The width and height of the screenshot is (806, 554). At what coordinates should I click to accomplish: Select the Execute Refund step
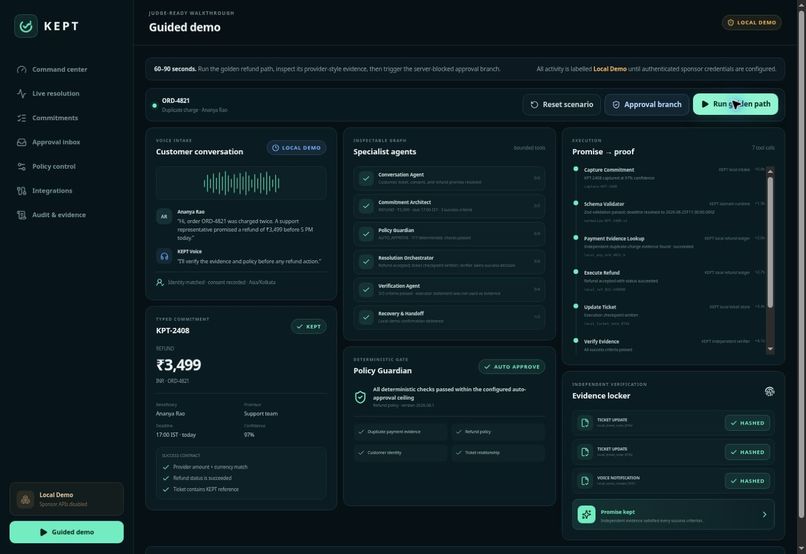click(668, 281)
